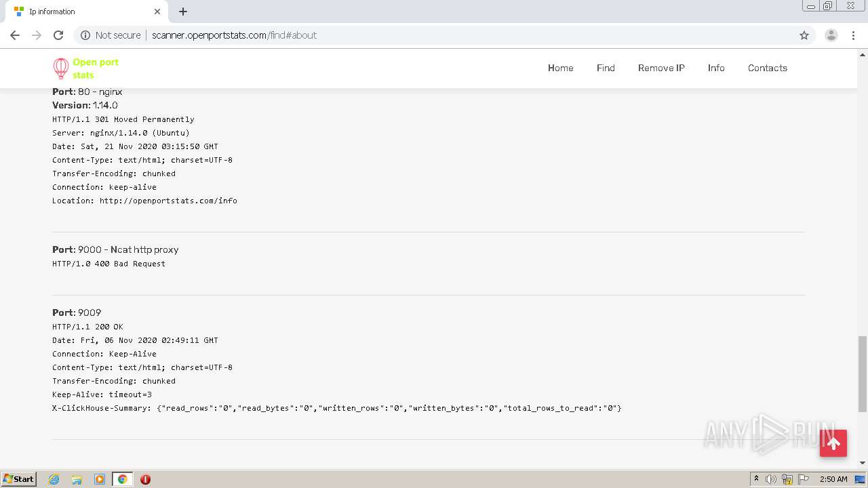Click the Open port stats balloon logo

[61, 68]
